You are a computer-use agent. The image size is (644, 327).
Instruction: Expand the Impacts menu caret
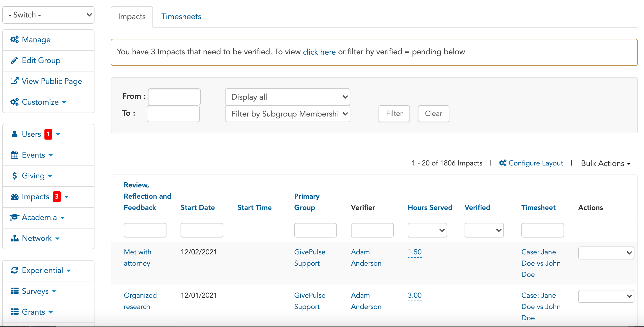pos(66,197)
